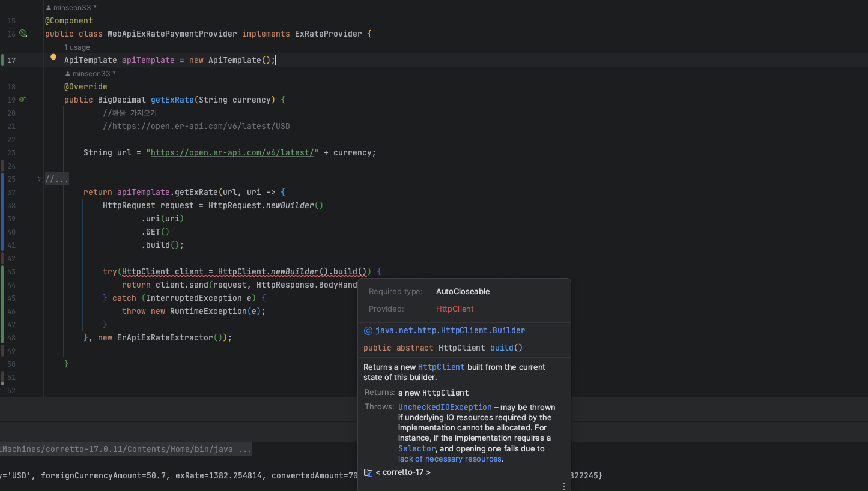This screenshot has width=868, height=491.
Task: Click the '< corretto-17 >' label in the popup
Action: [x=403, y=472]
